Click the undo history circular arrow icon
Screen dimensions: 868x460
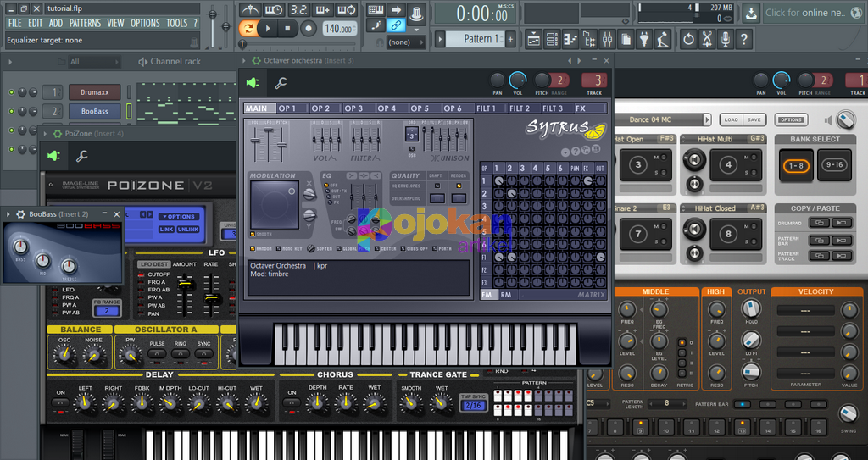(688, 39)
